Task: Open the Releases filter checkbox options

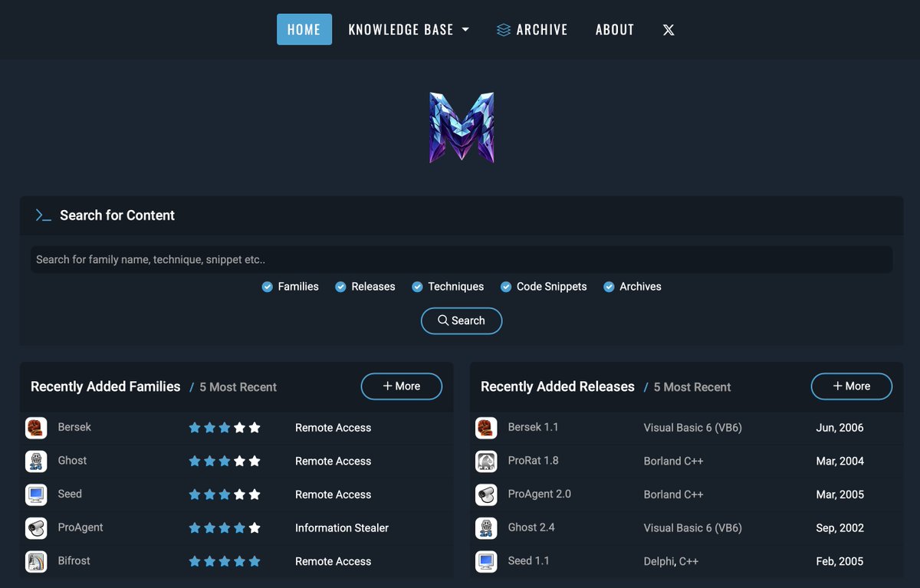Action: pyautogui.click(x=340, y=286)
